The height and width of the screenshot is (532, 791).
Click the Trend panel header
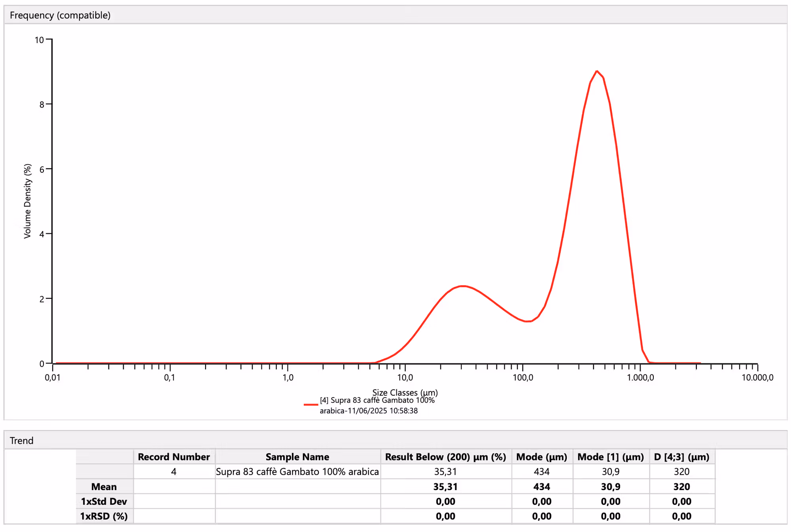22,440
